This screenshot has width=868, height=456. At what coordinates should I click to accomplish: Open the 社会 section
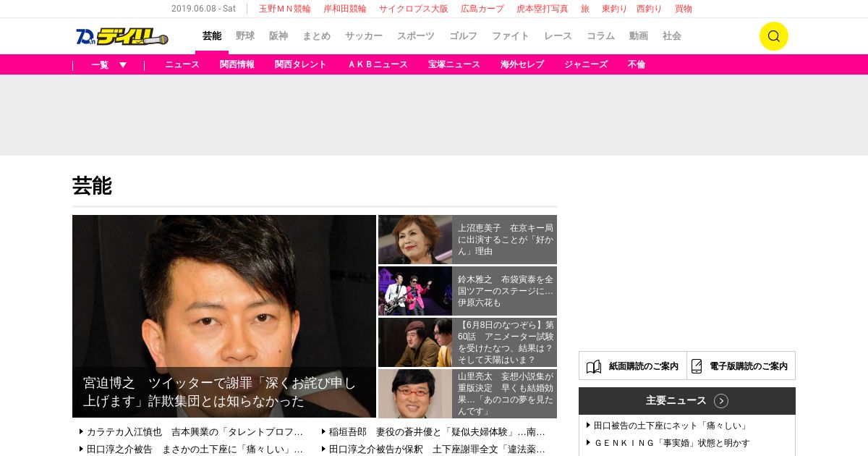tap(672, 36)
